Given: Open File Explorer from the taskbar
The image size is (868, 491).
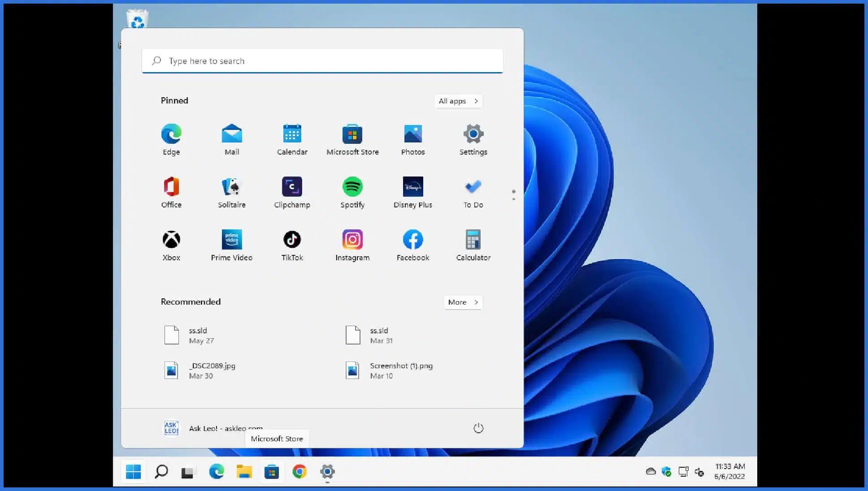Looking at the screenshot, I should [x=244, y=471].
